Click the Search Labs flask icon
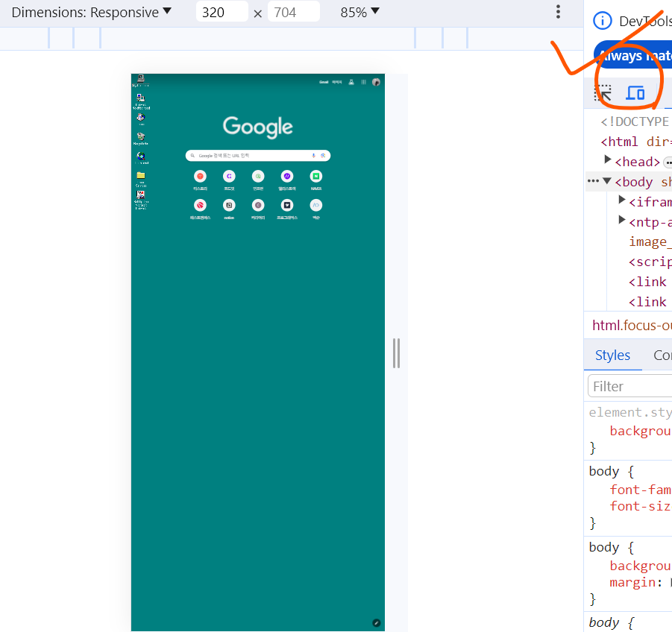The height and width of the screenshot is (632, 672). coord(351,82)
